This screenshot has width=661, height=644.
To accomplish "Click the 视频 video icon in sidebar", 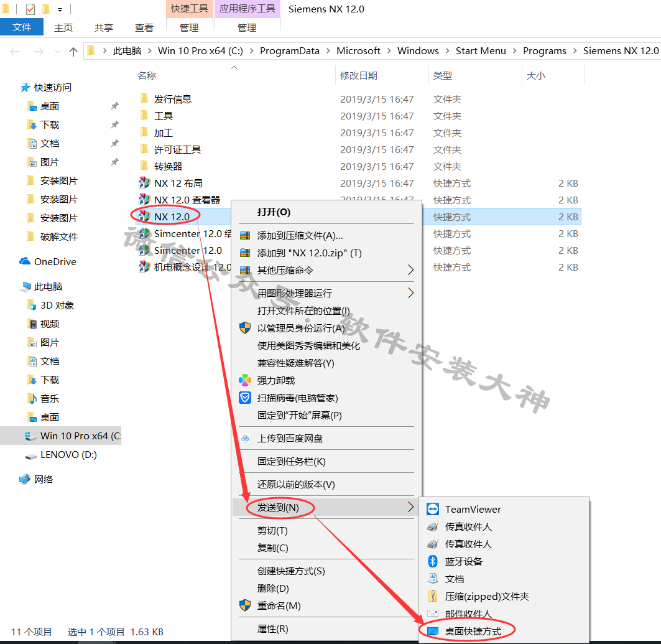I will pos(32,324).
